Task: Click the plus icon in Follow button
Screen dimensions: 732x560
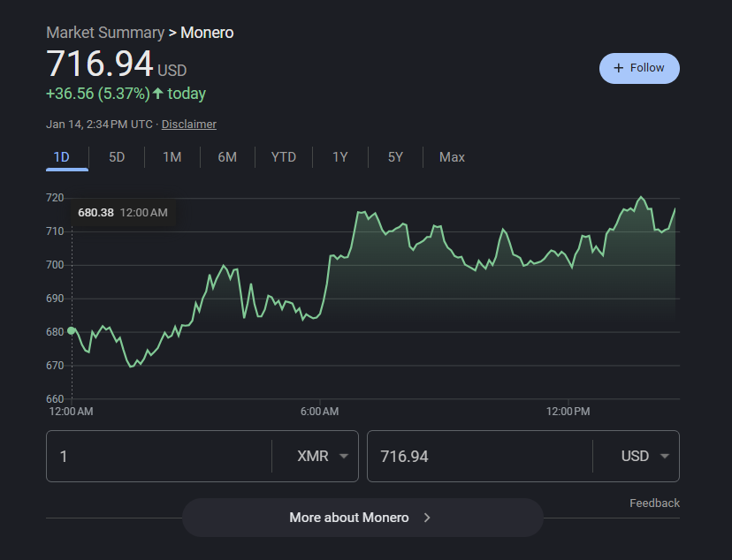Action: [619, 68]
